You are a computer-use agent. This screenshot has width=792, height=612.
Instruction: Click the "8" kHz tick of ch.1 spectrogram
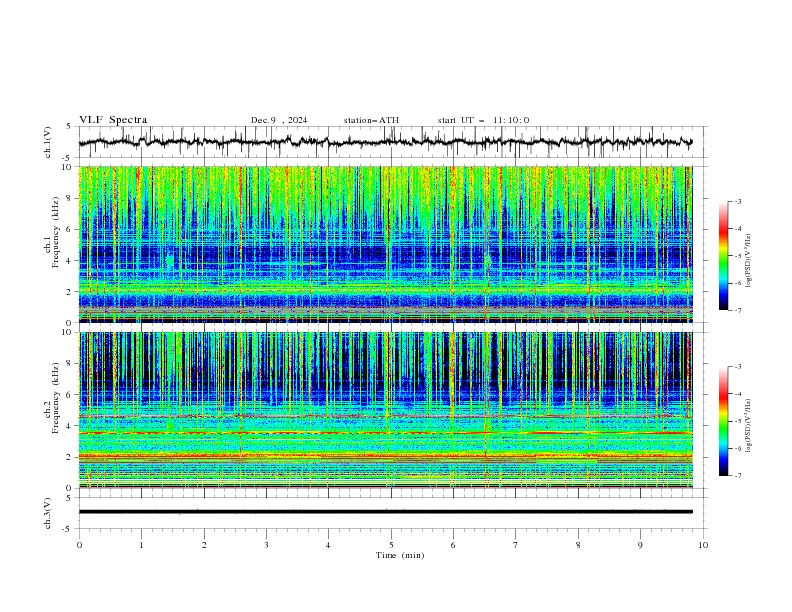tap(71, 198)
